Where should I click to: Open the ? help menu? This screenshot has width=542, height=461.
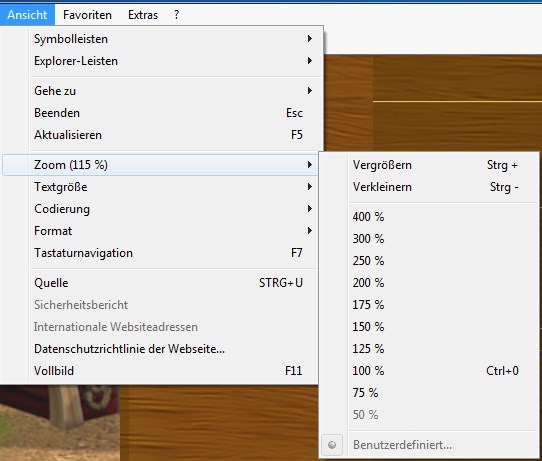click(x=176, y=15)
